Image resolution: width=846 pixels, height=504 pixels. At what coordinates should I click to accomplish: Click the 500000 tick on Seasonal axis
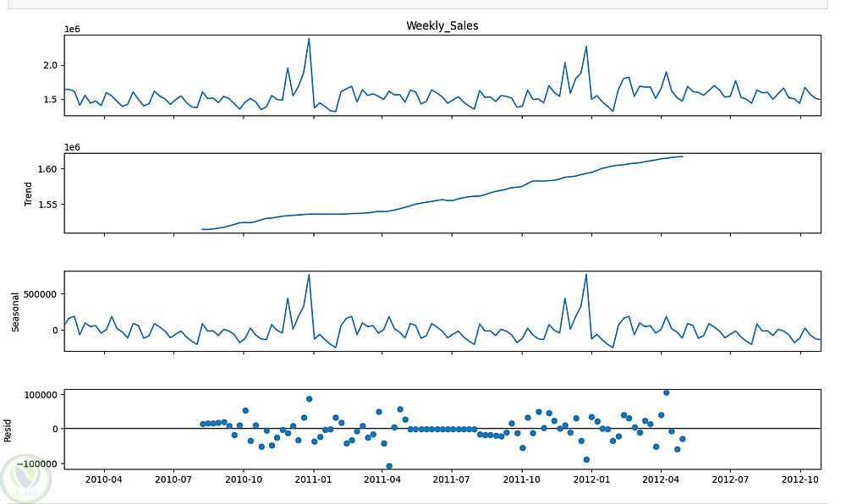[x=41, y=294]
